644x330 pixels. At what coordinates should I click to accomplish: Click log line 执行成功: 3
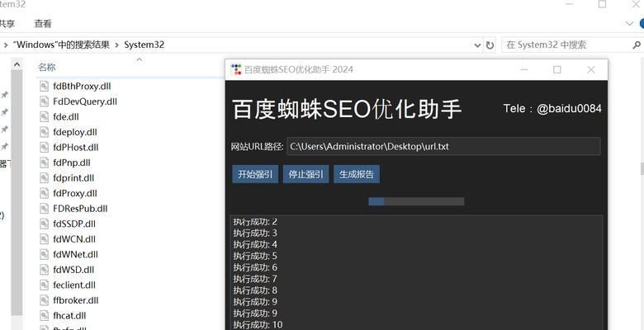tap(255, 233)
